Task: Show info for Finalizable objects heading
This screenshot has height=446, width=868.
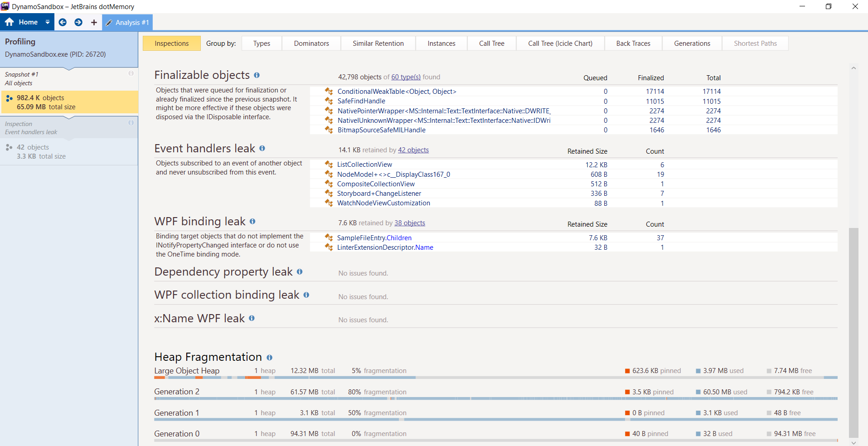Action: [257, 75]
